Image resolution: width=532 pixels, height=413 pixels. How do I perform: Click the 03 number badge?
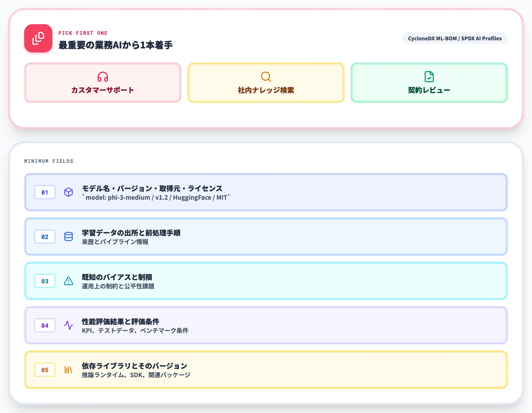45,281
